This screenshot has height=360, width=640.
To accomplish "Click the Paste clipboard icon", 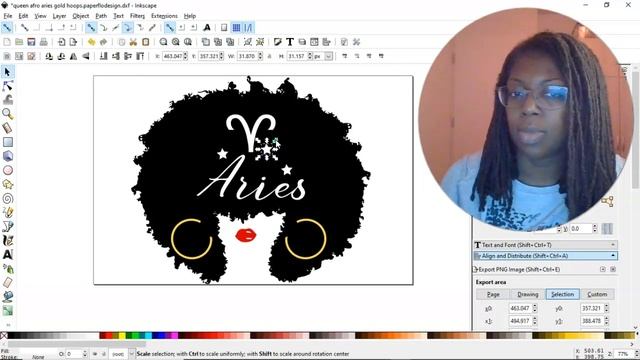I will tap(145, 42).
